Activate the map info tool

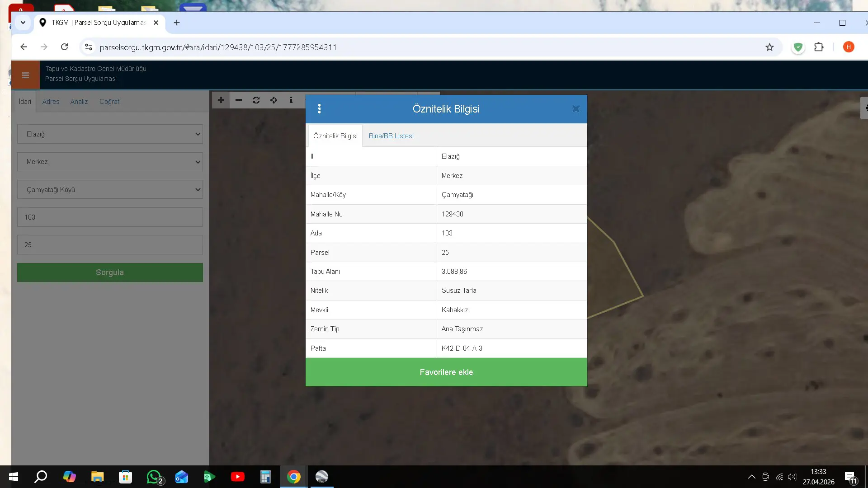[x=291, y=100]
